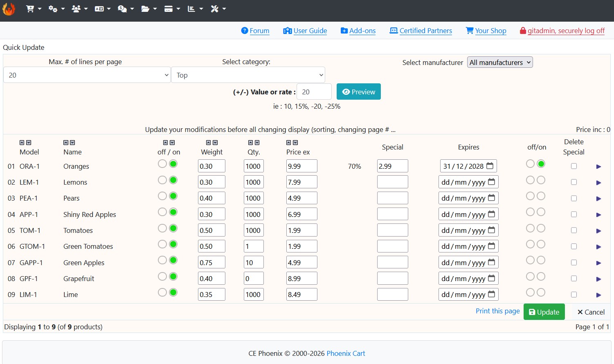
Task: Click the arrow icon on Oranges row
Action: (598, 167)
